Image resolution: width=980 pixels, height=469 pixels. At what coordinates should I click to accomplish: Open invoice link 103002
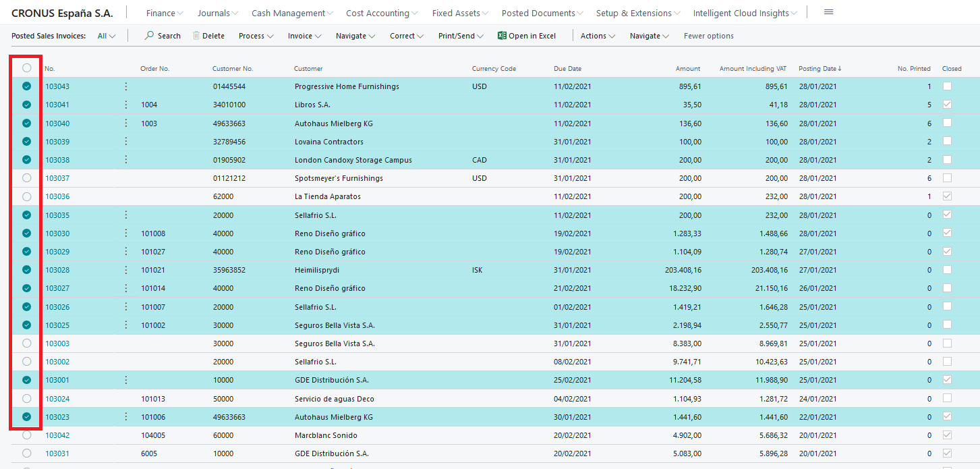[x=57, y=362]
